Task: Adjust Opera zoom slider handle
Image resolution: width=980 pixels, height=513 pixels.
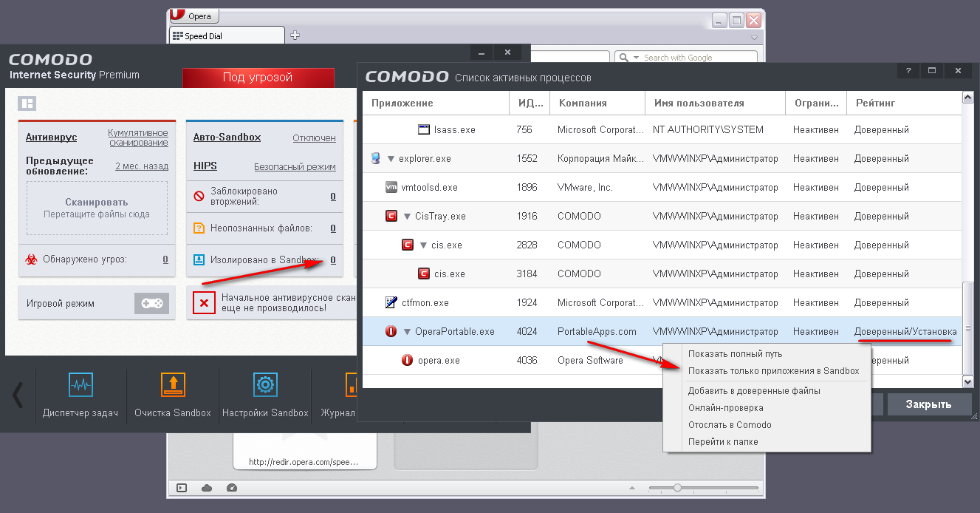Action: coord(677,488)
